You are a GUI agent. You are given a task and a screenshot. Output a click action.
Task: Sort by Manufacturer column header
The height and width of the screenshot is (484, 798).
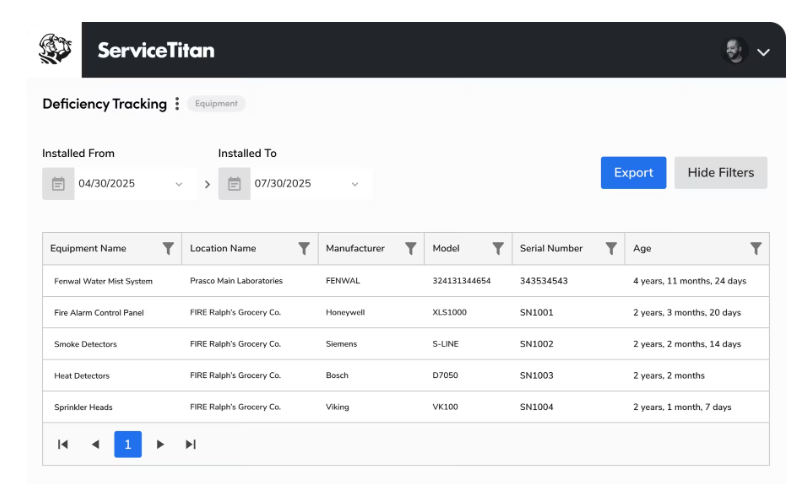pyautogui.click(x=355, y=248)
